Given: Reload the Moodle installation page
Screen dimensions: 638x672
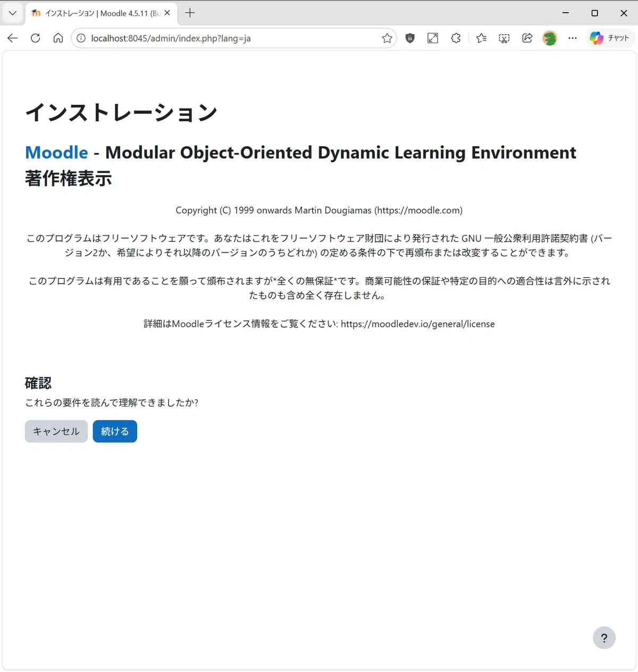Looking at the screenshot, I should click(36, 38).
